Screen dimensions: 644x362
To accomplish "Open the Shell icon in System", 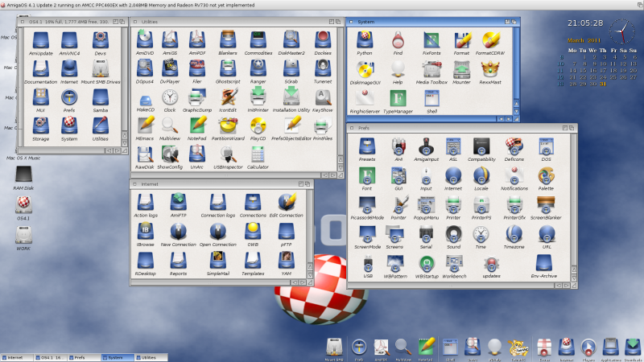I will point(431,98).
